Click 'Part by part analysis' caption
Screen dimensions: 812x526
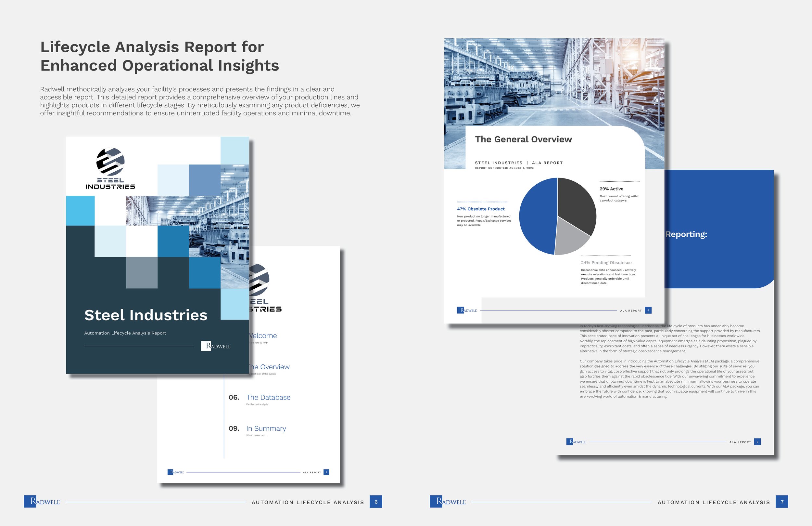point(257,404)
